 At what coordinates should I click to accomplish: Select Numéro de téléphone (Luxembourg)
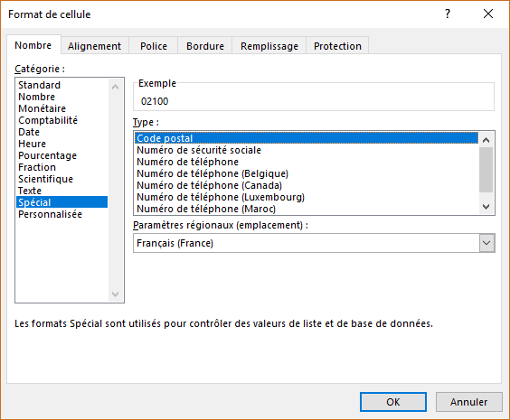click(x=307, y=197)
